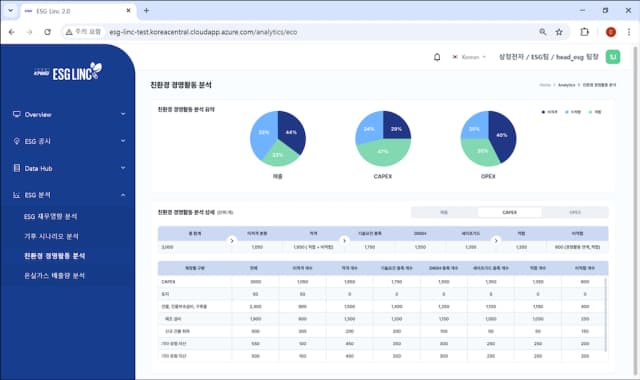Toggle the green legend item
This screenshot has height=380, width=640.
tap(595, 112)
